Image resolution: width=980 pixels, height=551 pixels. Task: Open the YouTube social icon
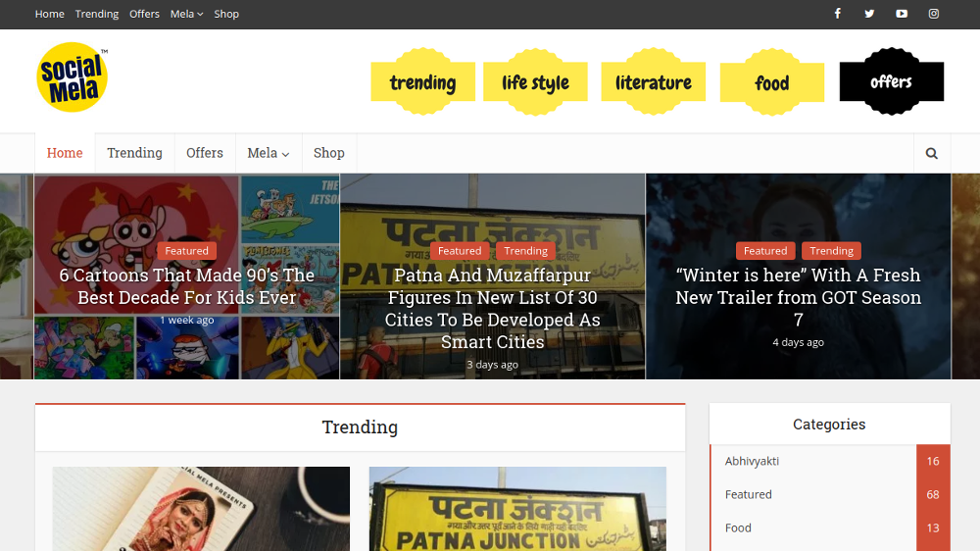(902, 14)
